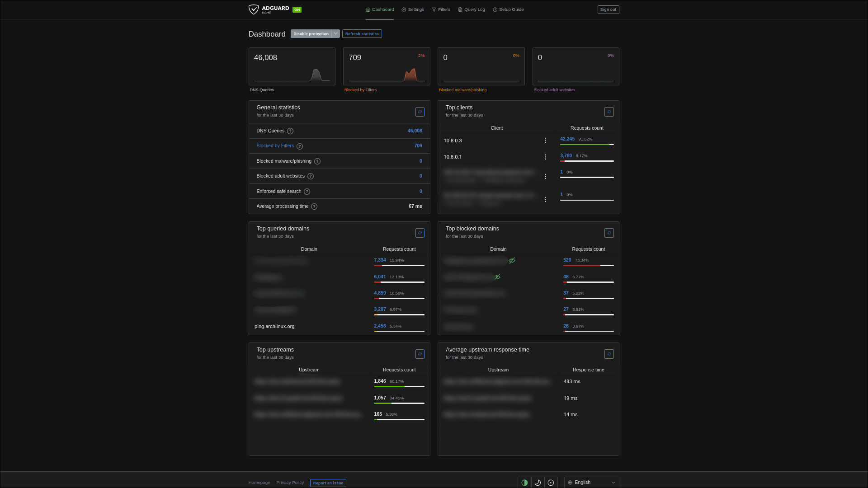
Task: Show help for Blocked by Filters statistic
Action: coord(300,146)
